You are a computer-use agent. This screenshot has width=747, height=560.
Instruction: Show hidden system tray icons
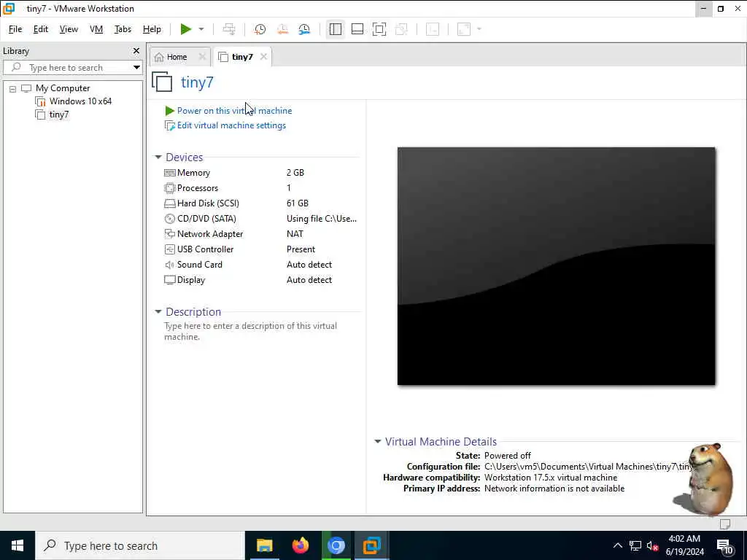pos(617,545)
